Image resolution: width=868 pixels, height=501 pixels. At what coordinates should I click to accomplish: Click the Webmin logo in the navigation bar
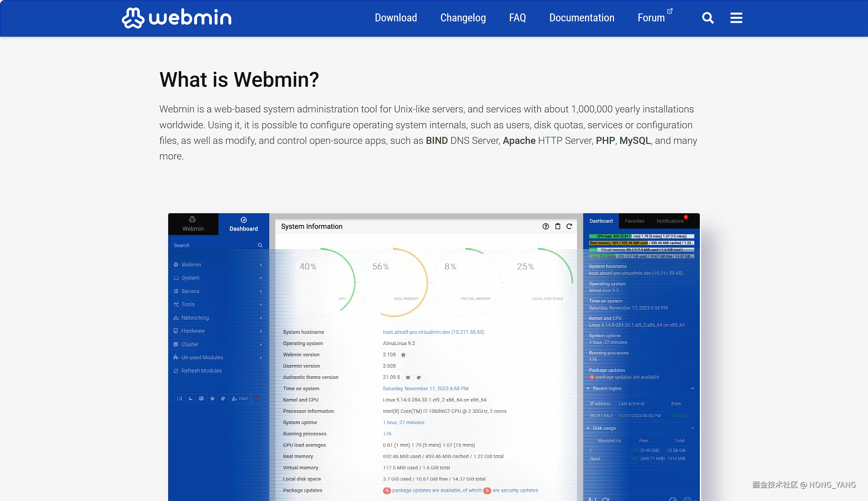(x=176, y=17)
